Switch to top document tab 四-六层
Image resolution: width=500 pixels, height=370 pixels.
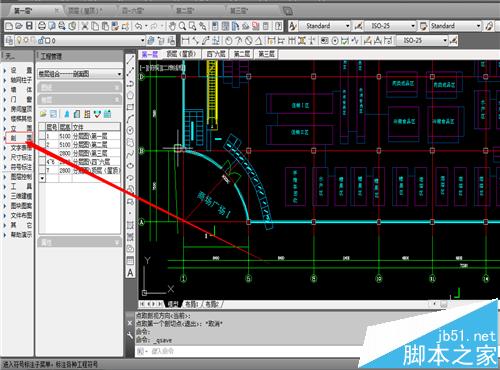pyautogui.click(x=133, y=11)
